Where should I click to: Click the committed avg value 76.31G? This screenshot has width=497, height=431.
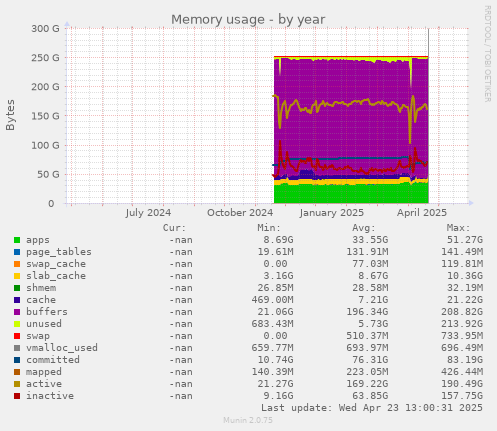tap(370, 360)
